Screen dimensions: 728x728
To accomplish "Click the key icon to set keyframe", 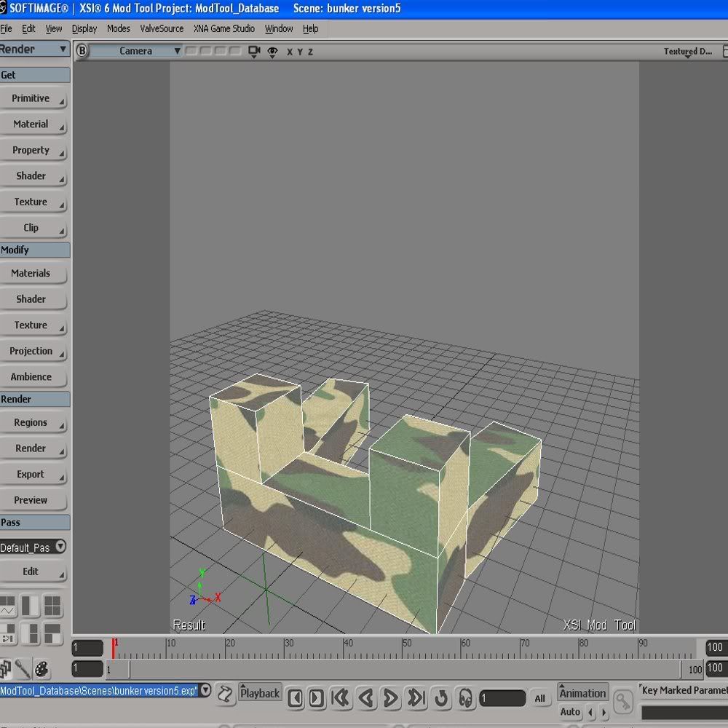I will [623, 701].
